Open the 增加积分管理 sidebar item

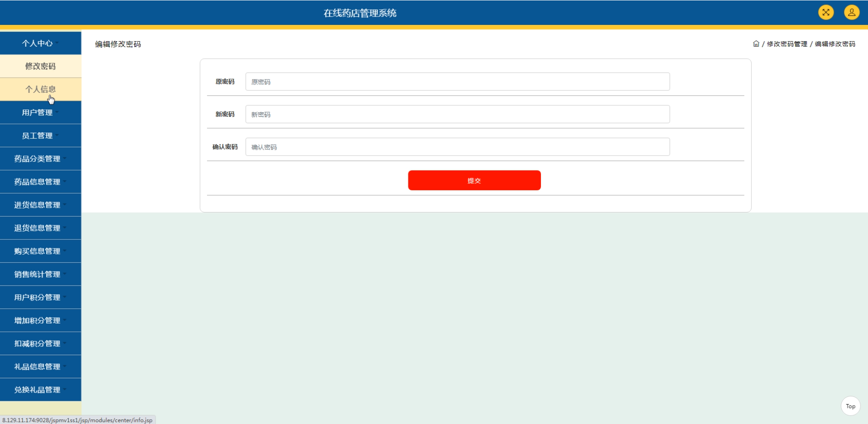[x=41, y=320]
